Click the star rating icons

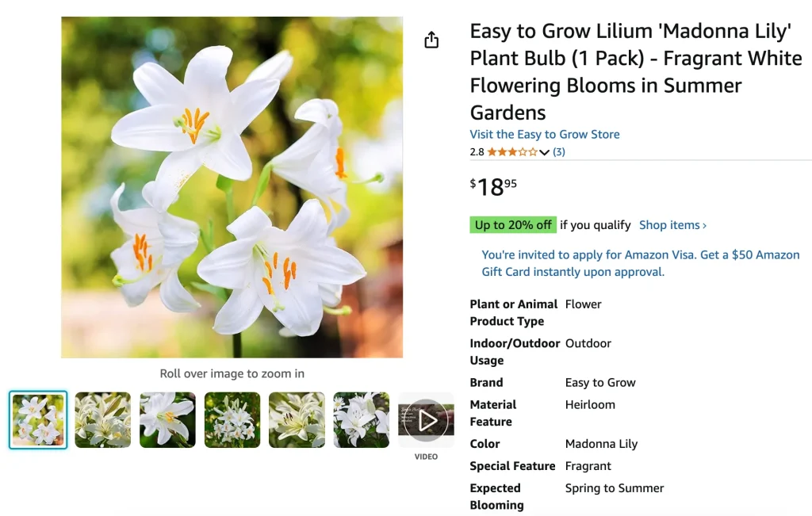click(512, 152)
